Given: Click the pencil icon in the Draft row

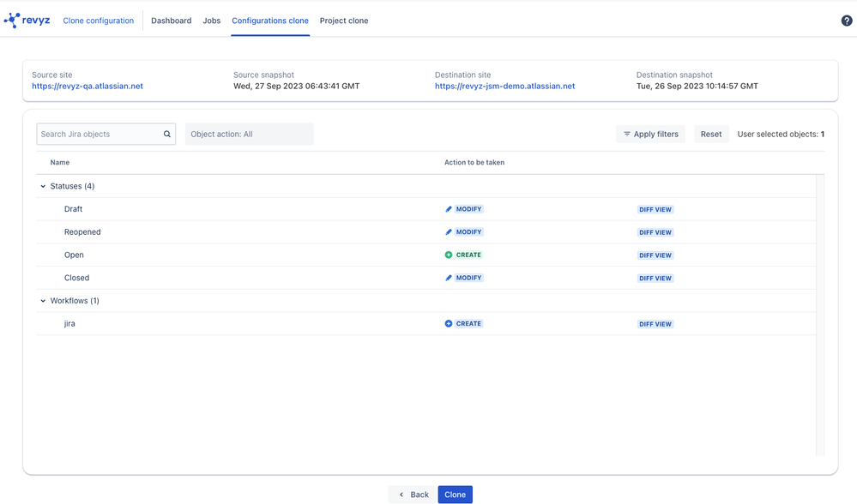Looking at the screenshot, I should (449, 209).
